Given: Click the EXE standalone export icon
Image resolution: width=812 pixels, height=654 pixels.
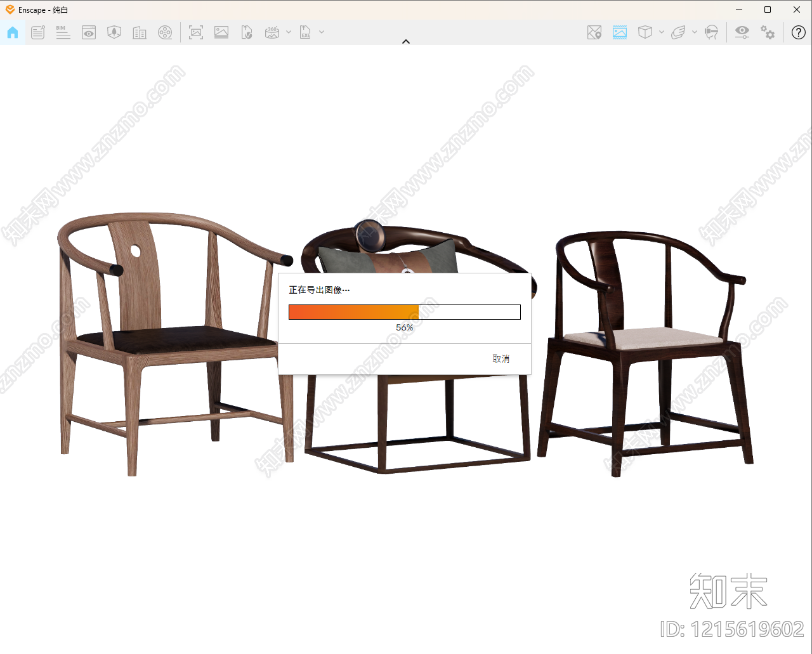Looking at the screenshot, I should [x=305, y=32].
